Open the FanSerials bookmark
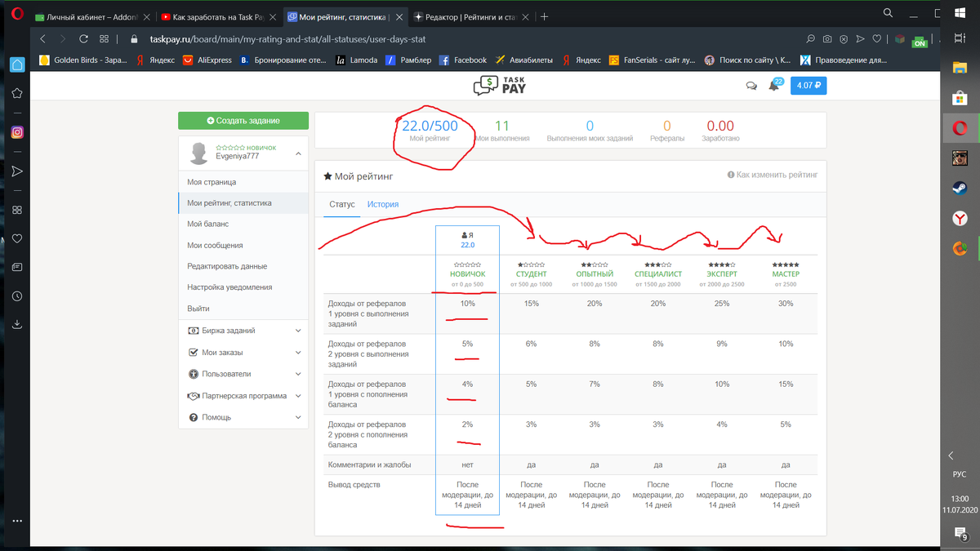This screenshot has height=551, width=980. [x=652, y=60]
